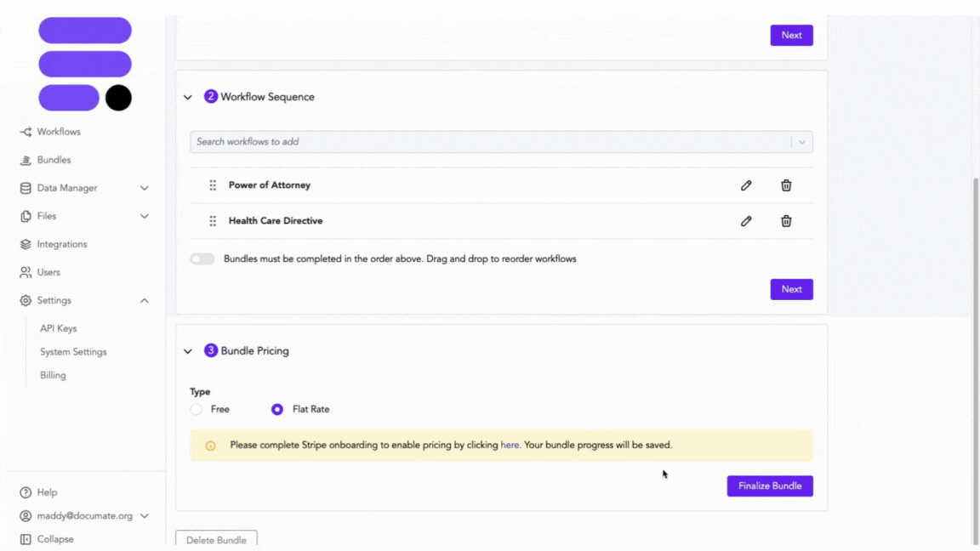
Task: Click the black circle logo
Action: point(118,98)
